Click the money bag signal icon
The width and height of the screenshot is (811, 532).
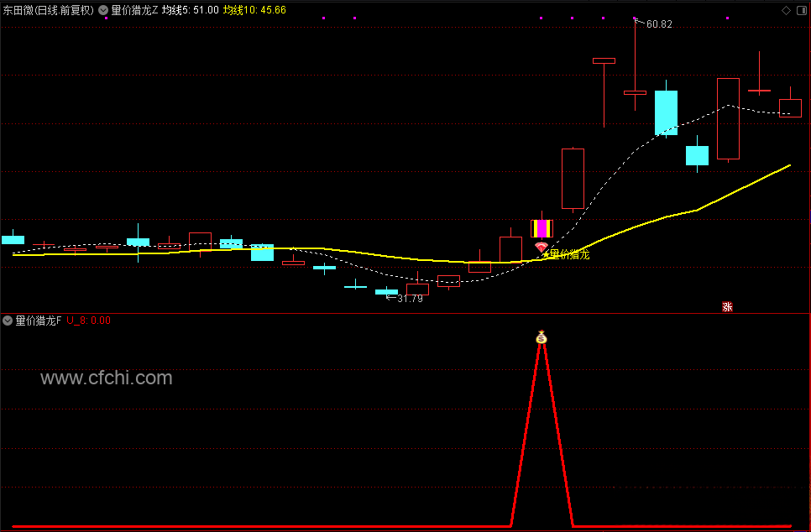542,337
